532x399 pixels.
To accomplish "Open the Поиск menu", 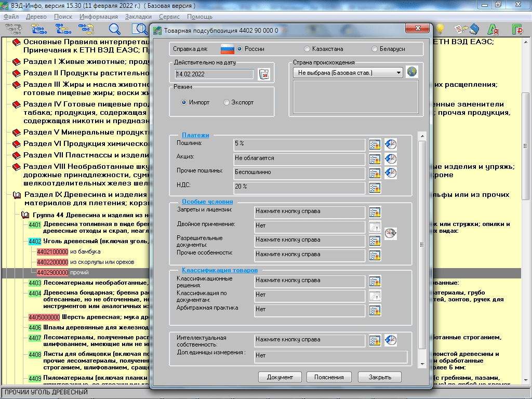I will coord(63,17).
